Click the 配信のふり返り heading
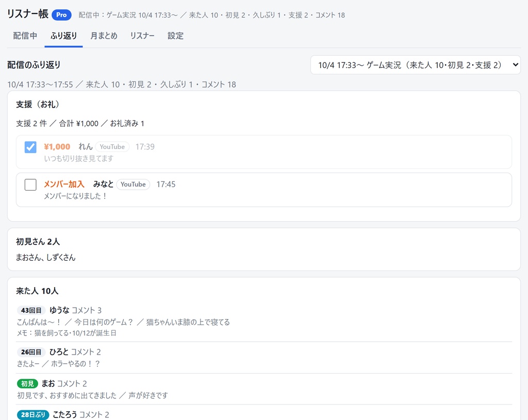Screen dimensions: 528x420 point(34,65)
